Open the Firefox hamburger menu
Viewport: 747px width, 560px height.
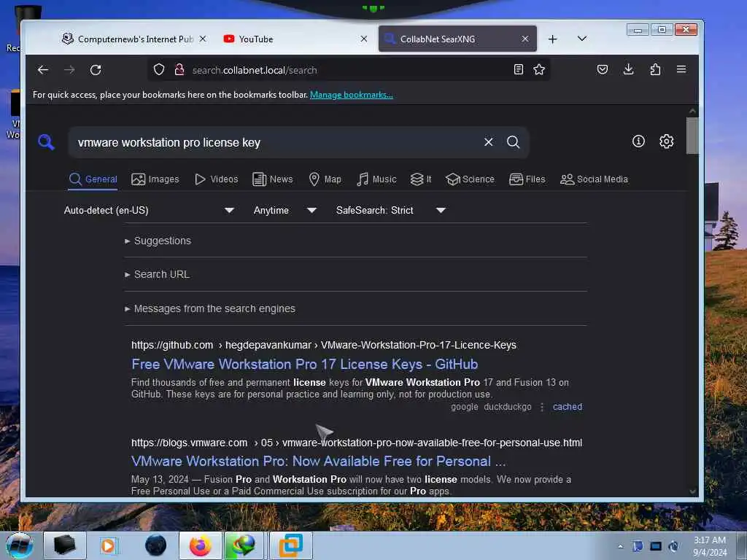[x=681, y=69]
